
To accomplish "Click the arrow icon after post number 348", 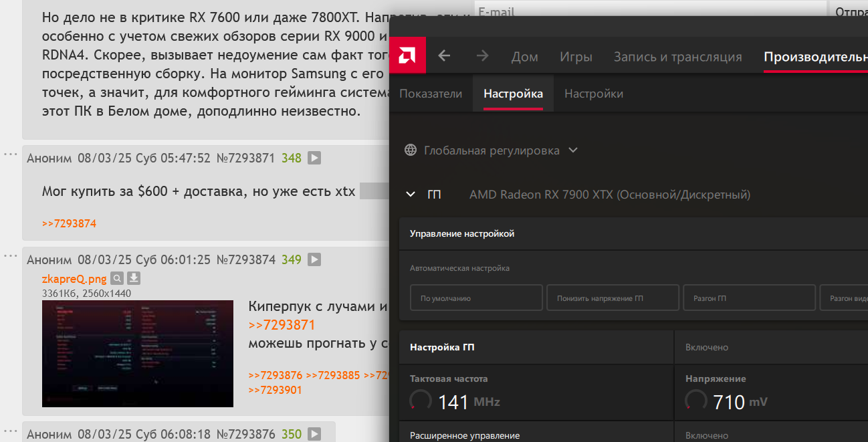I will (314, 158).
